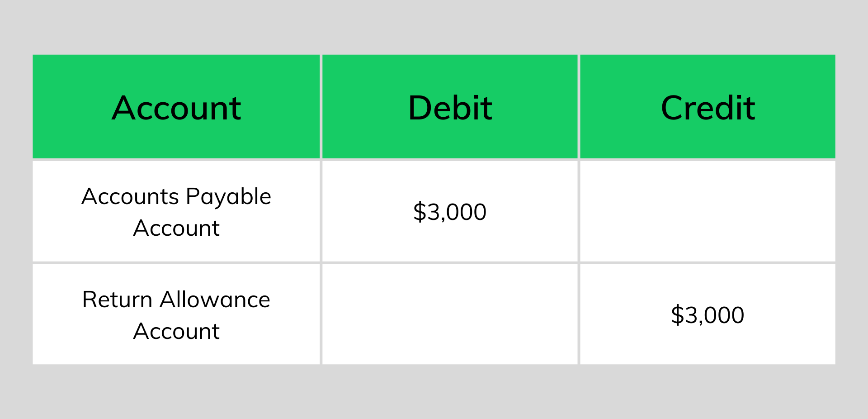Click the word Account beneath Accounts Payable

(x=176, y=228)
